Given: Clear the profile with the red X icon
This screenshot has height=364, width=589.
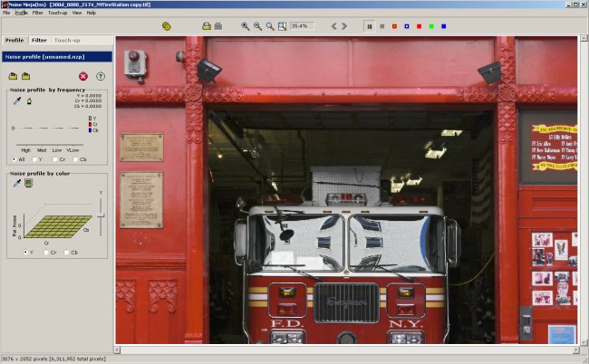Looking at the screenshot, I should point(83,76).
